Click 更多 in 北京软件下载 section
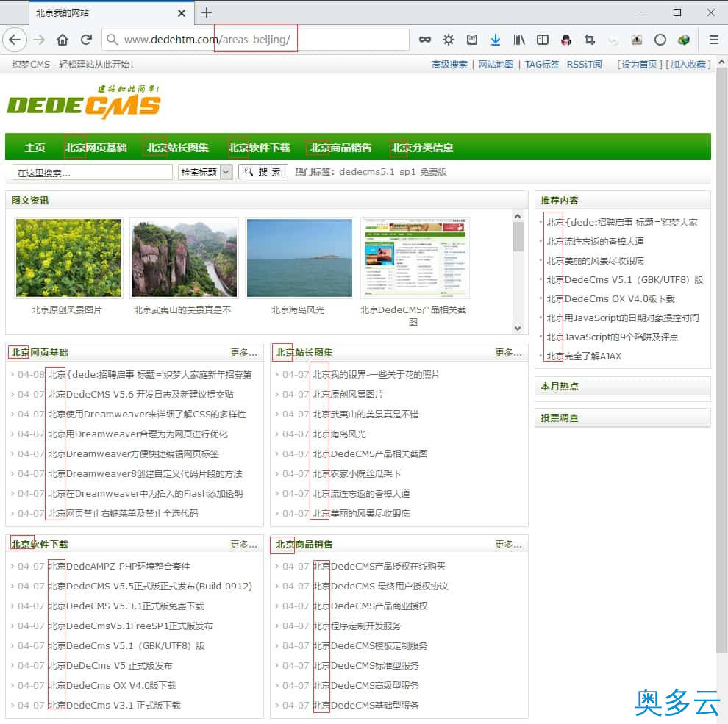Image resolution: width=728 pixels, height=724 pixels. (x=243, y=545)
